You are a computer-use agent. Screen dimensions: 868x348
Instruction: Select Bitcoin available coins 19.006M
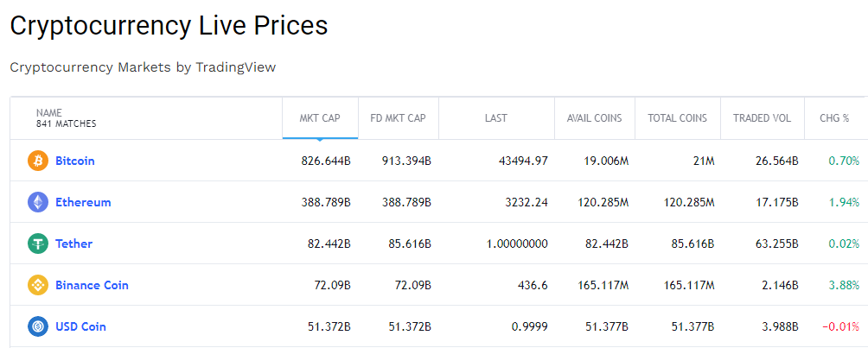[606, 161]
